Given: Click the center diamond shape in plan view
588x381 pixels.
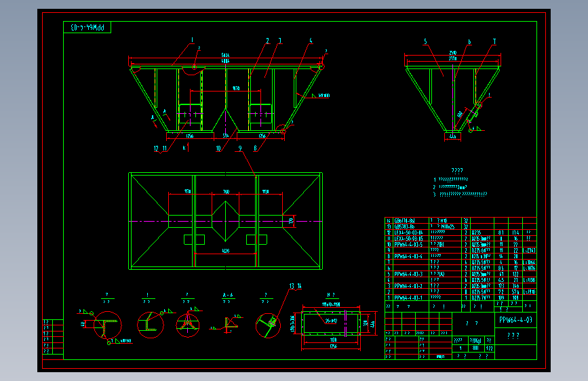Looking at the screenshot, I should pyautogui.click(x=226, y=221).
